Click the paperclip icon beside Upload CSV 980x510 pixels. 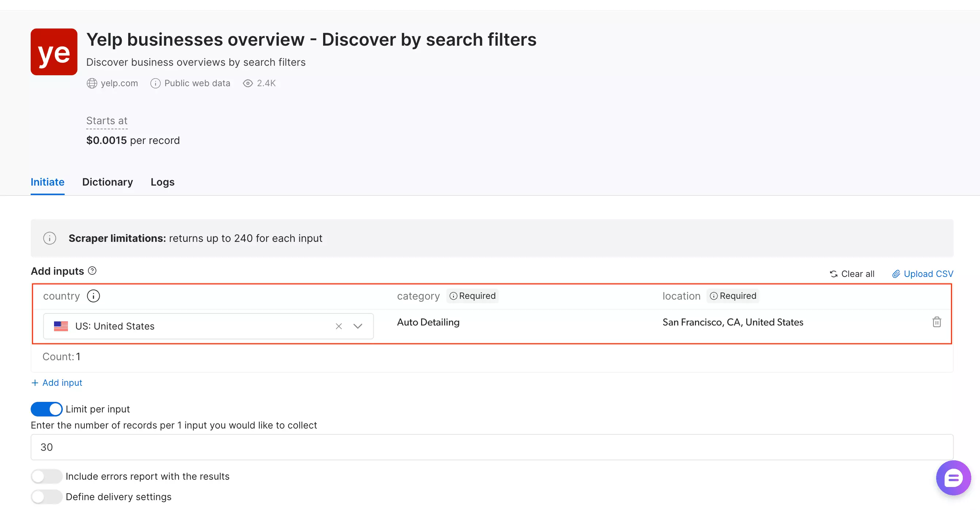coord(896,274)
